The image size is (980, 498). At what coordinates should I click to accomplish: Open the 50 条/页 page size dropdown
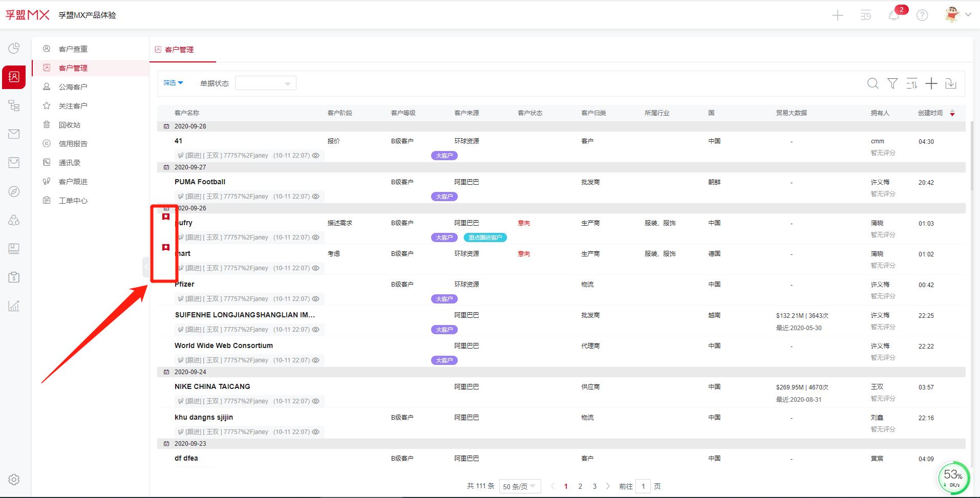coord(519,486)
